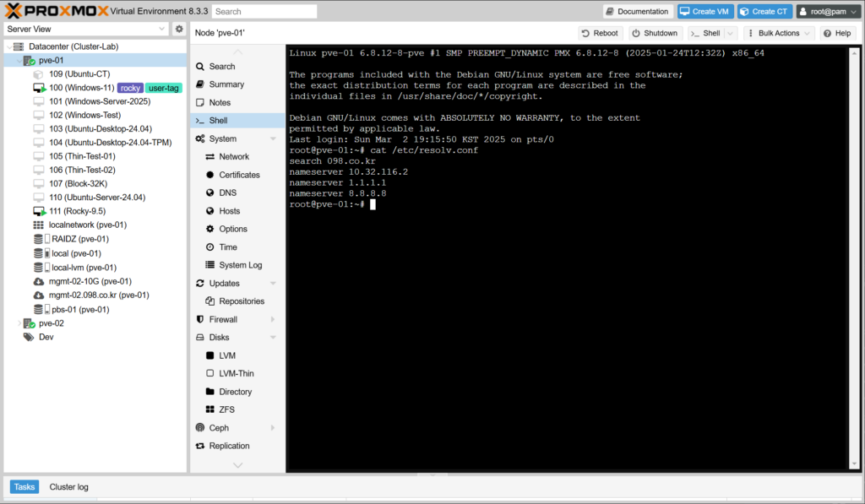Click the rocky tag on VM 100
865x504 pixels.
click(129, 88)
